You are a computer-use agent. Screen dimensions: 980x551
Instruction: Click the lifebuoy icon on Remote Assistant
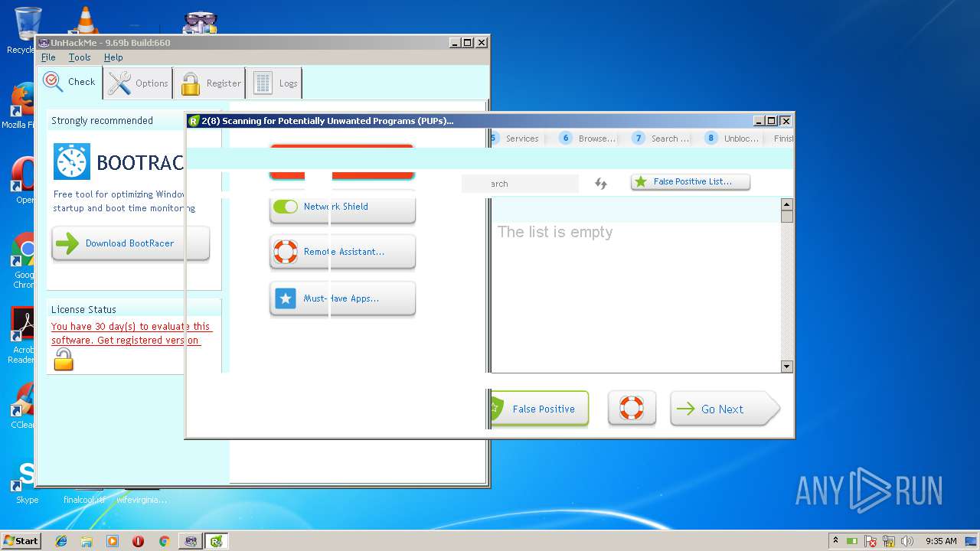(x=286, y=252)
